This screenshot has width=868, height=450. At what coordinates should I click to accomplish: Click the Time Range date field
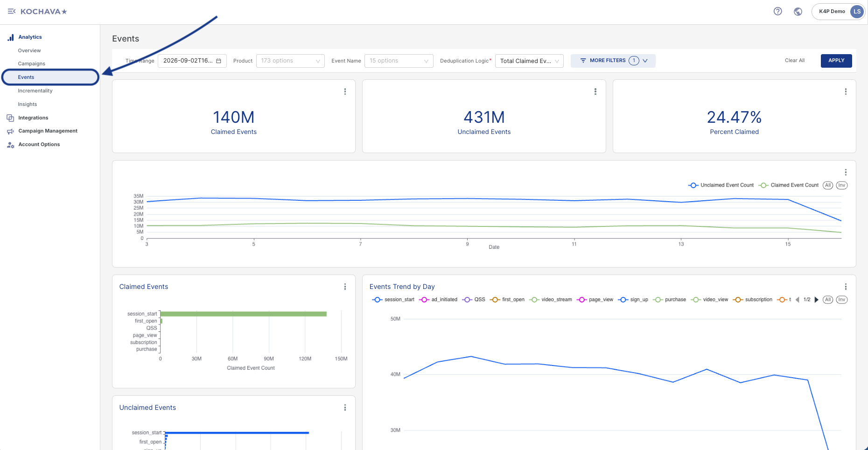coord(192,61)
